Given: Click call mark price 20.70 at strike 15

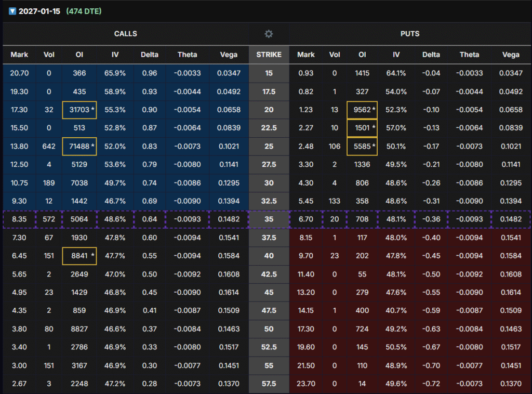Looking at the screenshot, I should click(x=19, y=73).
